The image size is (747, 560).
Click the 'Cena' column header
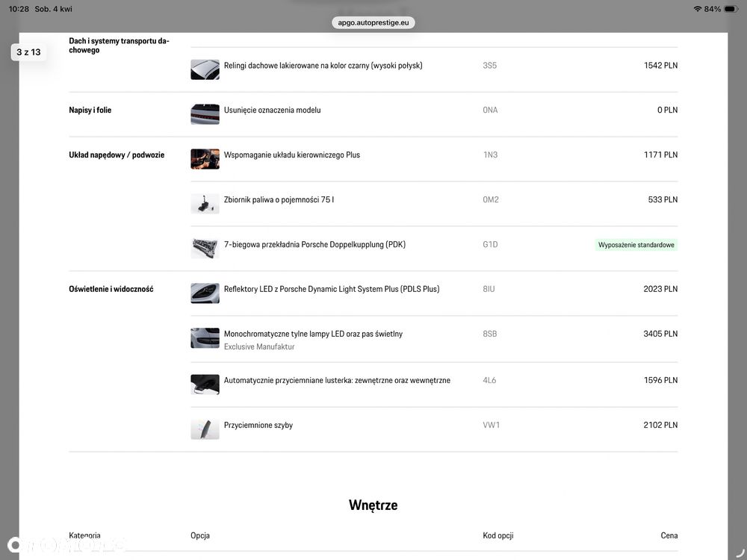click(x=669, y=535)
